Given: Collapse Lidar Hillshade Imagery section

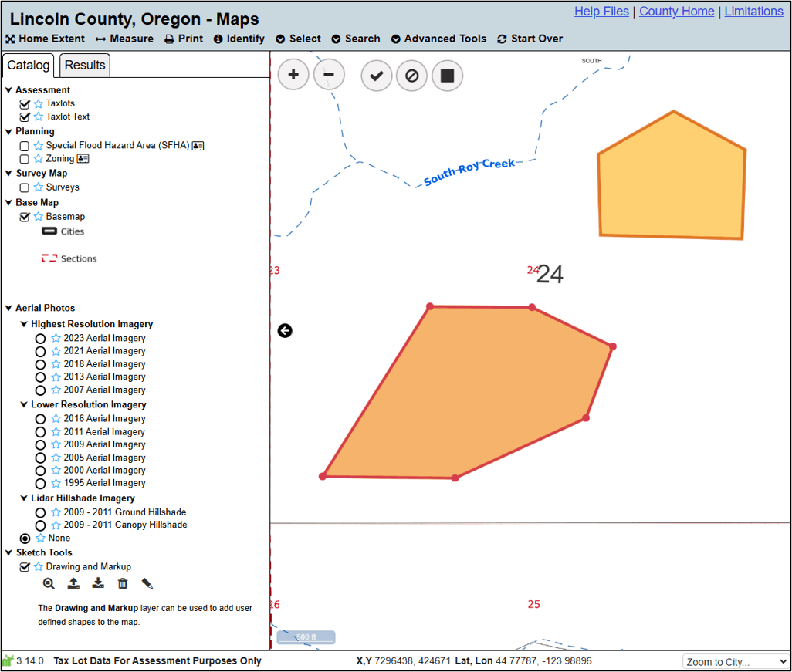Looking at the screenshot, I should tap(24, 498).
